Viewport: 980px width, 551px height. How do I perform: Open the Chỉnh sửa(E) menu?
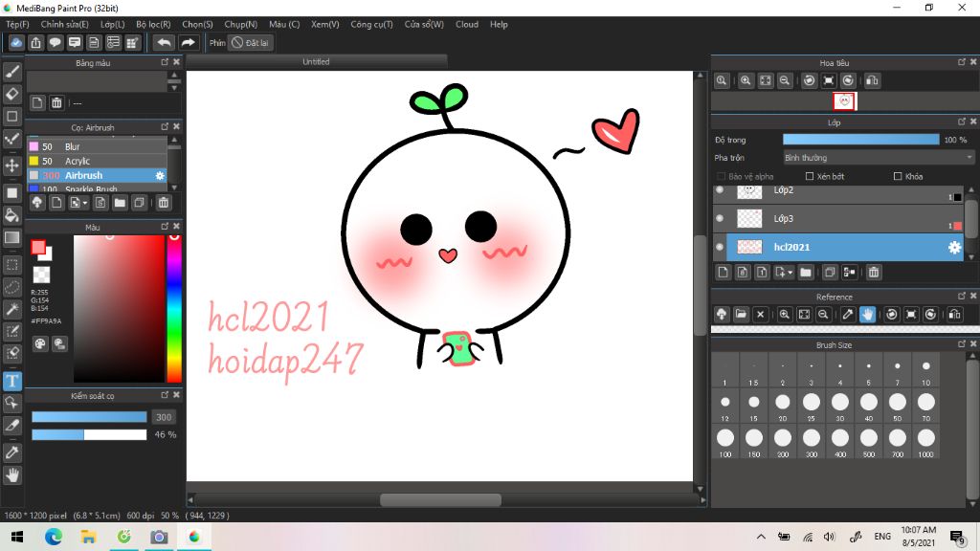pyautogui.click(x=64, y=24)
